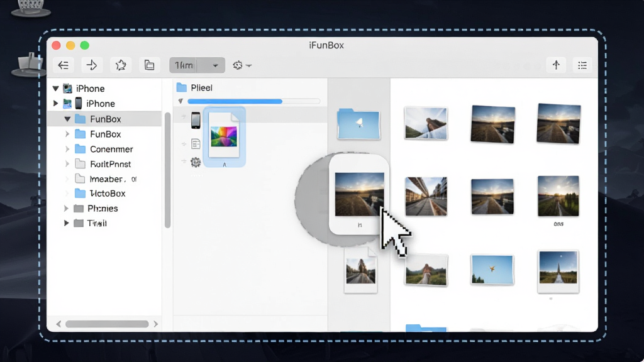Go forward with the right arrow toolbar button
This screenshot has height=362, width=644.
92,65
